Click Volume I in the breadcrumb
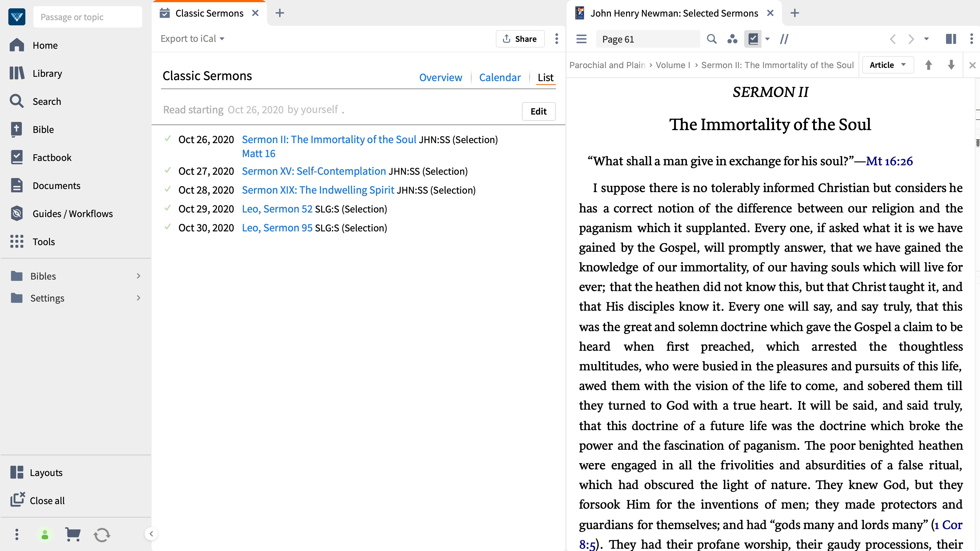 tap(673, 65)
